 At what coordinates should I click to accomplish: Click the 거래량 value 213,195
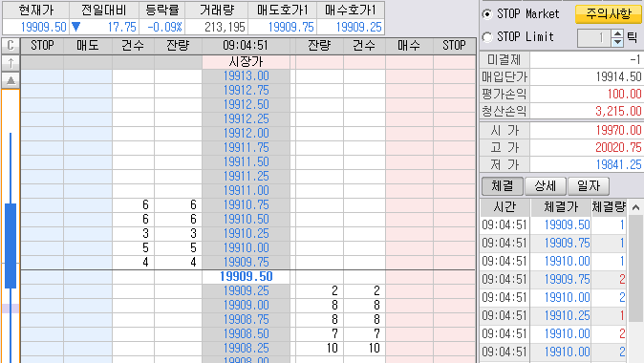(225, 28)
